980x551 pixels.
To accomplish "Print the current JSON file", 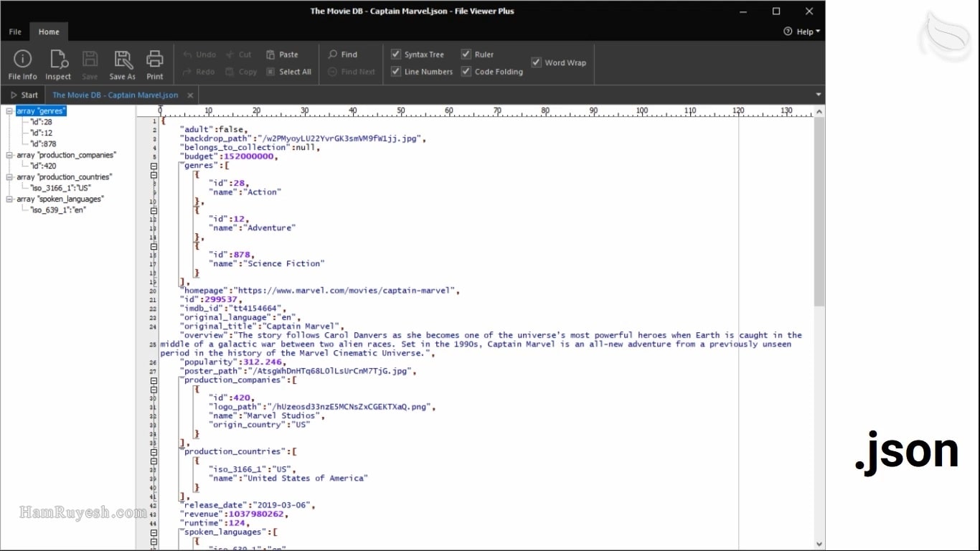I will tap(155, 65).
